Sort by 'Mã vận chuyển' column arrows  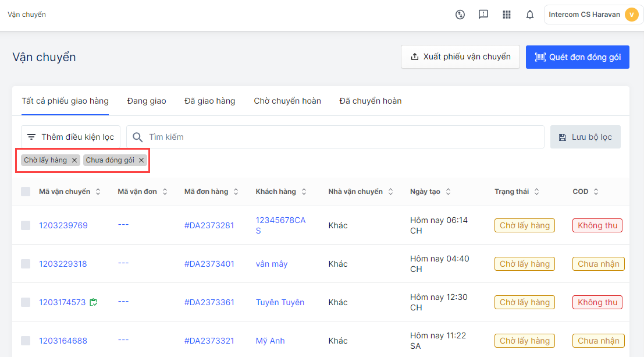[x=98, y=192]
